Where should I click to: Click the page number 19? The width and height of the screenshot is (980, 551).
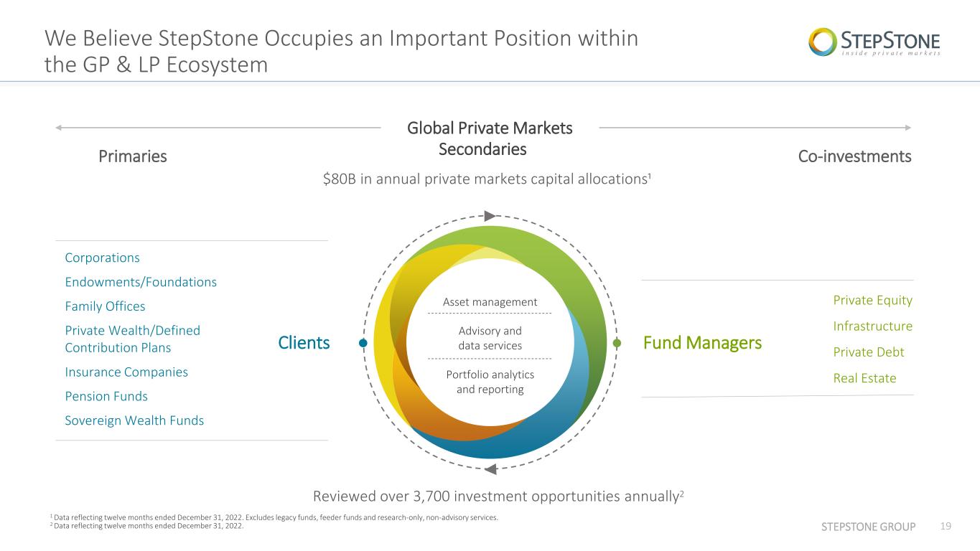coord(946,527)
